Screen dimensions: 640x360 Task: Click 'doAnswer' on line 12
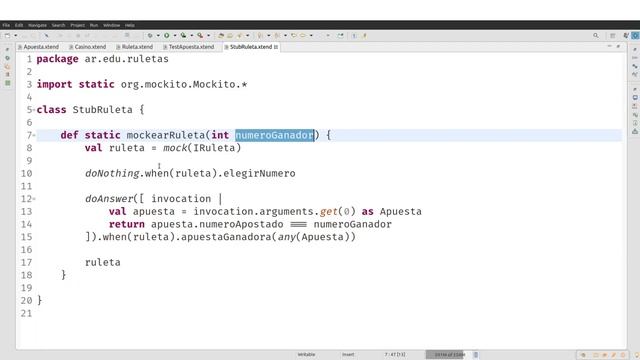(x=109, y=199)
